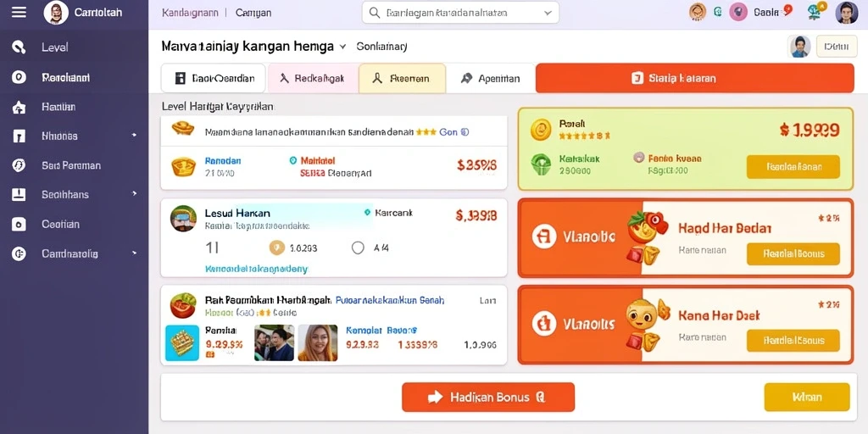Click the gold pot icon beside Ranodan
This screenshot has height=434, width=868.
183,165
